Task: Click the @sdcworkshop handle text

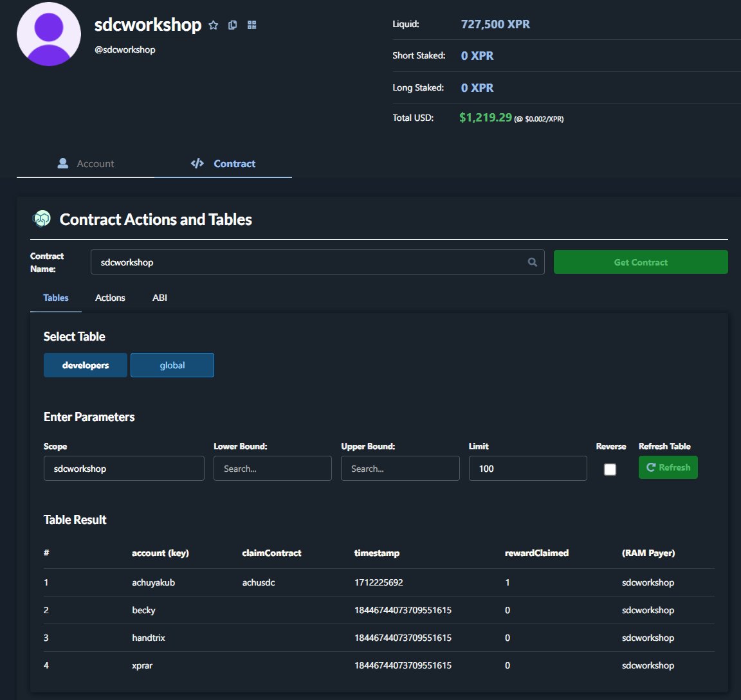Action: 125,49
